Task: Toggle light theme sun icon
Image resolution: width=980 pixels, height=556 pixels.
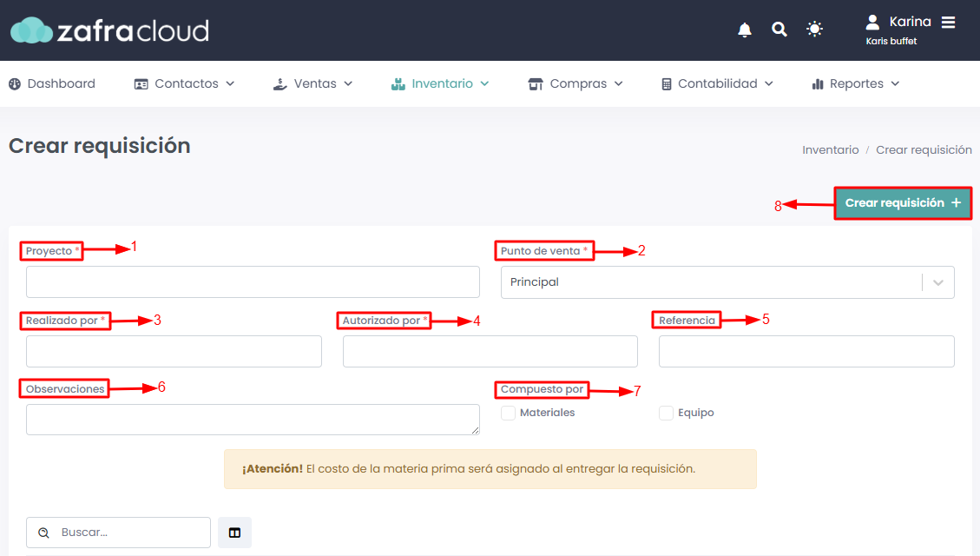Action: click(814, 30)
